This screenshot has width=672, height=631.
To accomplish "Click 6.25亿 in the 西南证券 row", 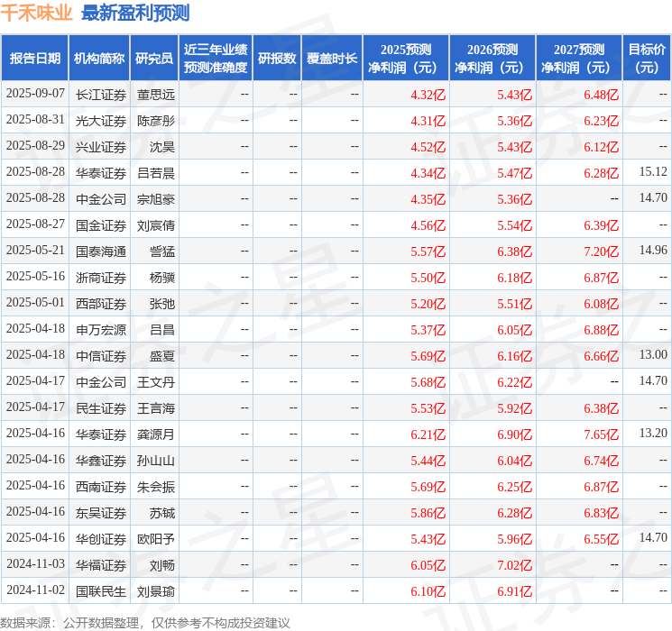I will 515,486.
